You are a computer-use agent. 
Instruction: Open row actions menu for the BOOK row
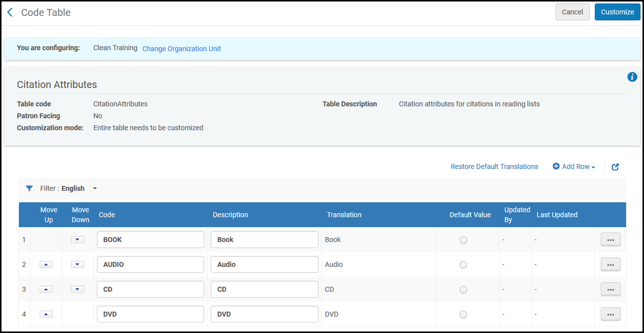point(610,240)
